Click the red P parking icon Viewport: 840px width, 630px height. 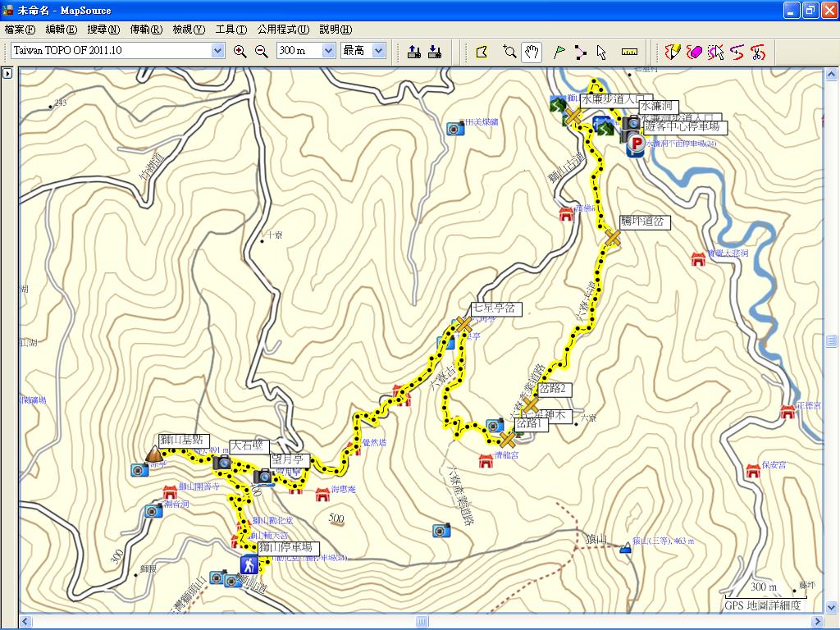click(x=636, y=144)
